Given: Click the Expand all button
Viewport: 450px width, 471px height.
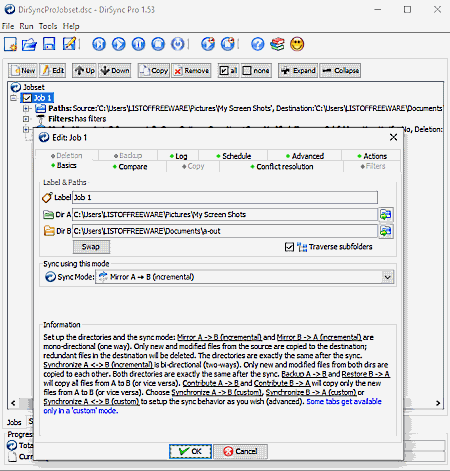Looking at the screenshot, I should click(x=298, y=71).
